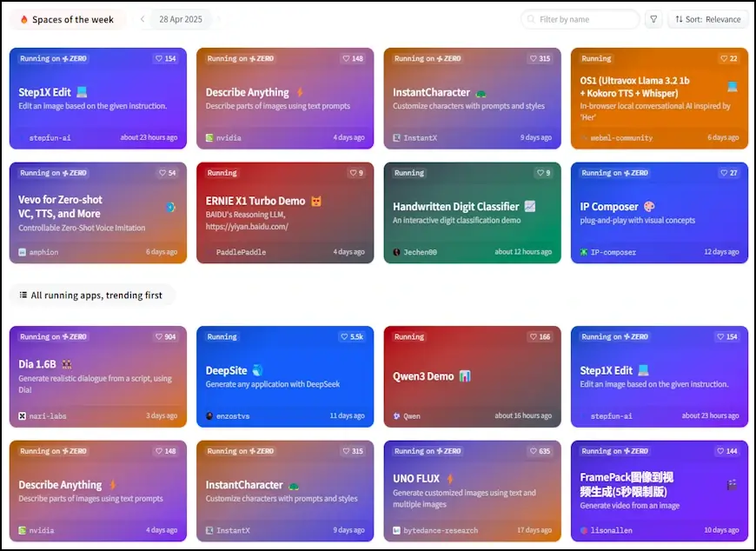Image resolution: width=756 pixels, height=551 pixels.
Task: Click the '12 days ago' timestamp
Action: point(721,252)
